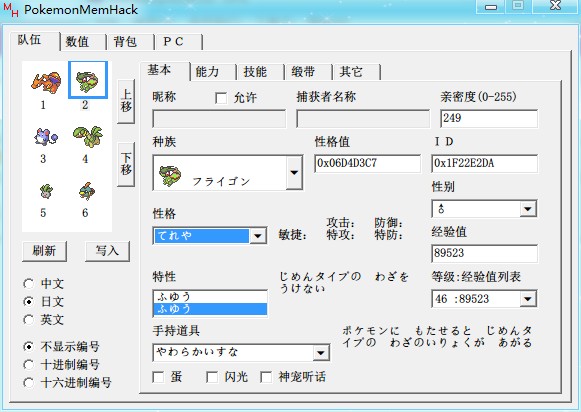Open the 性别 gender dropdown
The image size is (581, 412).
pyautogui.click(x=528, y=209)
